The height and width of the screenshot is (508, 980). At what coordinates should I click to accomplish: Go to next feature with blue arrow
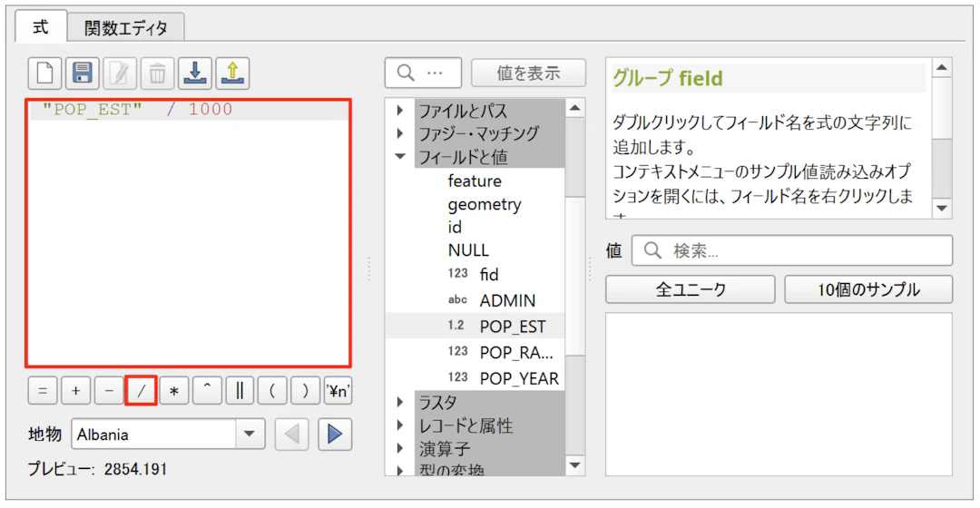[x=335, y=435]
